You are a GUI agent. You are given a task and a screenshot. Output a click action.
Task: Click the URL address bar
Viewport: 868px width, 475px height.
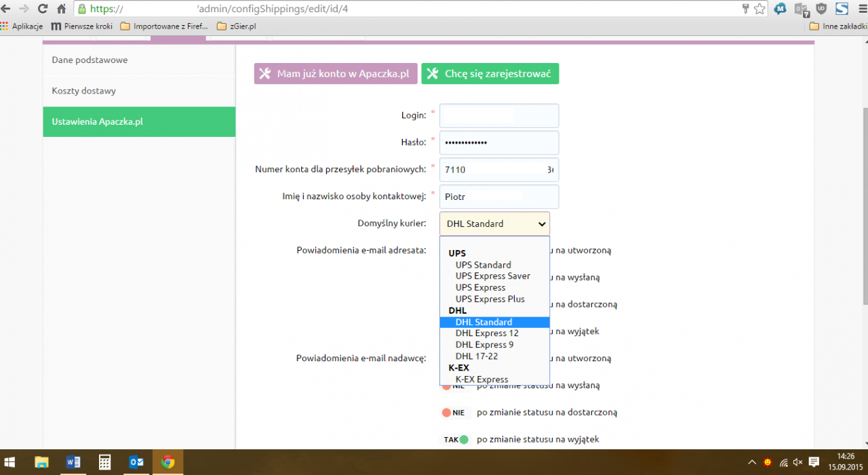pos(407,9)
